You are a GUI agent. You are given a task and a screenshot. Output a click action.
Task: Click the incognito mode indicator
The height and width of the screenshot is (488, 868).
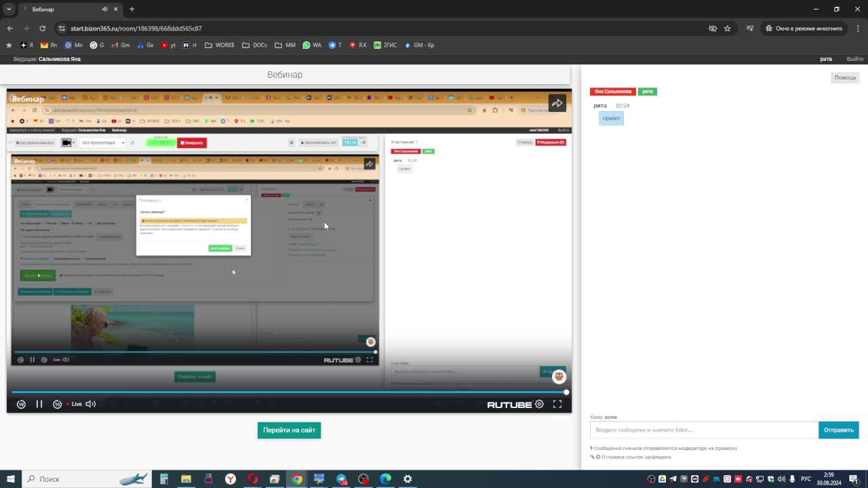click(804, 28)
